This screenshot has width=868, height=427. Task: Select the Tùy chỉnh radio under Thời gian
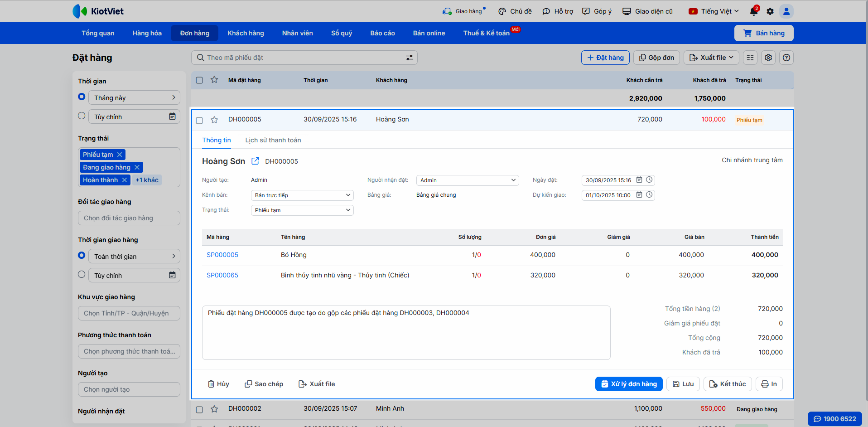coord(82,116)
